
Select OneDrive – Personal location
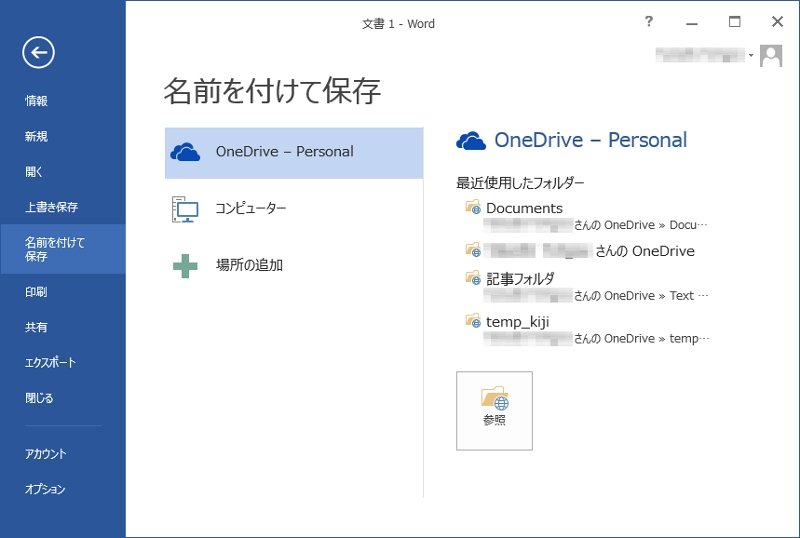point(294,153)
